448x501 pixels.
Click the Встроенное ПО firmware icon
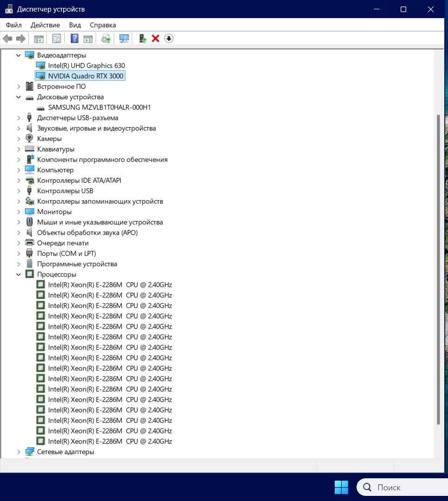click(29, 86)
